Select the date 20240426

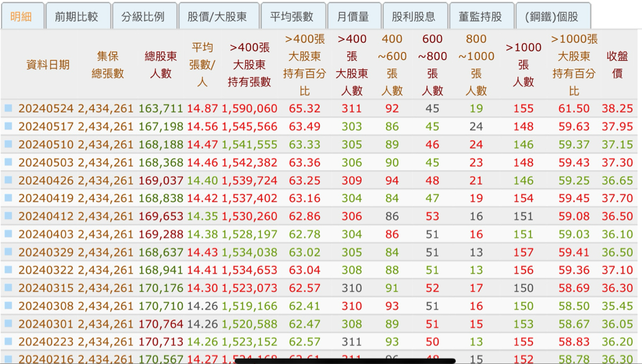pyautogui.click(x=47, y=180)
